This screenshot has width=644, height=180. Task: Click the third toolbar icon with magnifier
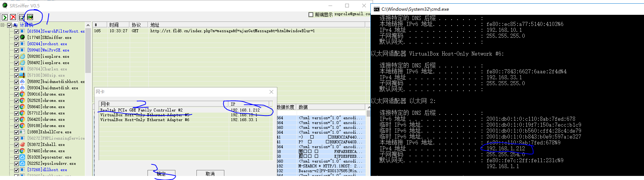(x=22, y=17)
